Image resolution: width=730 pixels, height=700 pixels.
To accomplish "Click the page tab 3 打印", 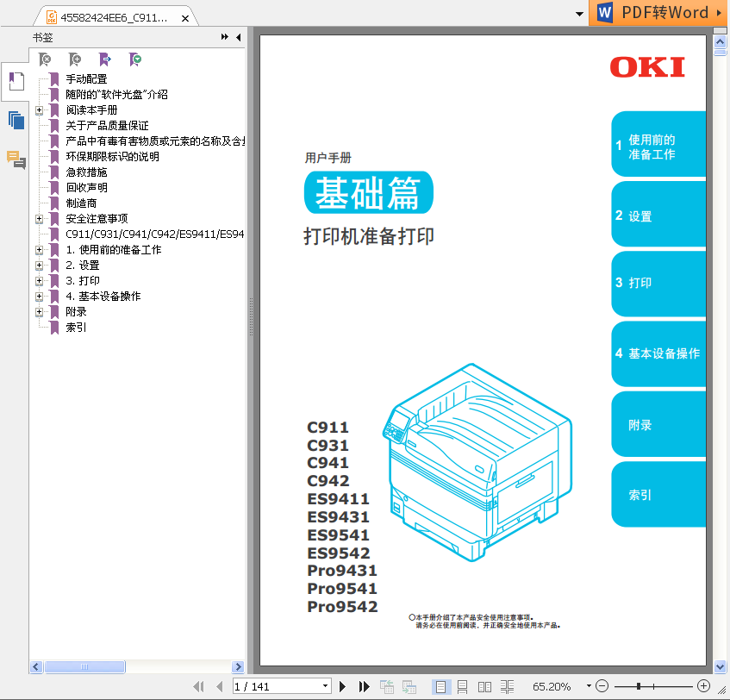I will (x=658, y=284).
